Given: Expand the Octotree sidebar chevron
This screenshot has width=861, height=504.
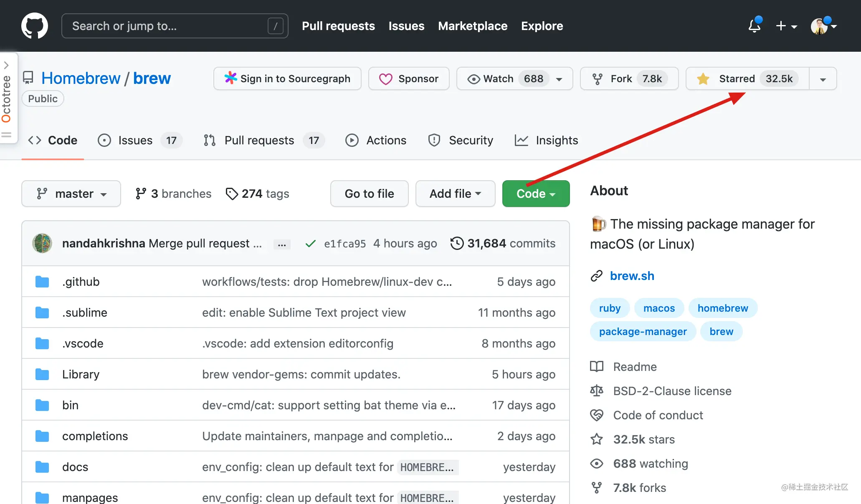Looking at the screenshot, I should click(6, 65).
